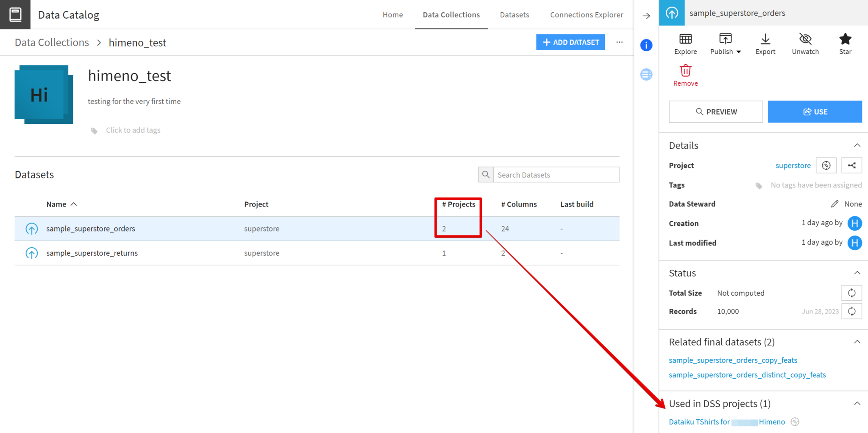
Task: Refresh the Records count
Action: pos(851,312)
